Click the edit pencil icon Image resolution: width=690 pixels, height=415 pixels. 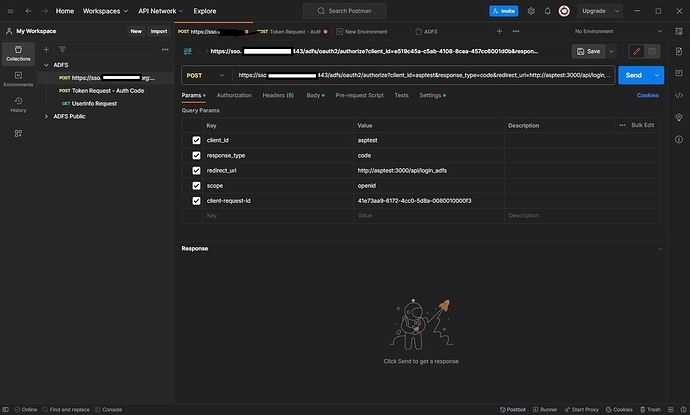[636, 51]
